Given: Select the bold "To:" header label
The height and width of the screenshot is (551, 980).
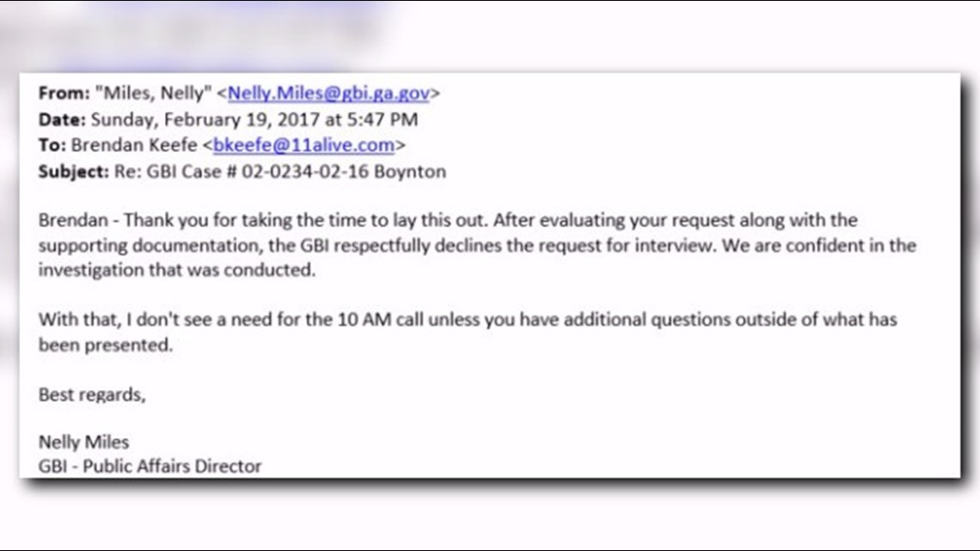Looking at the screenshot, I should tap(52, 145).
